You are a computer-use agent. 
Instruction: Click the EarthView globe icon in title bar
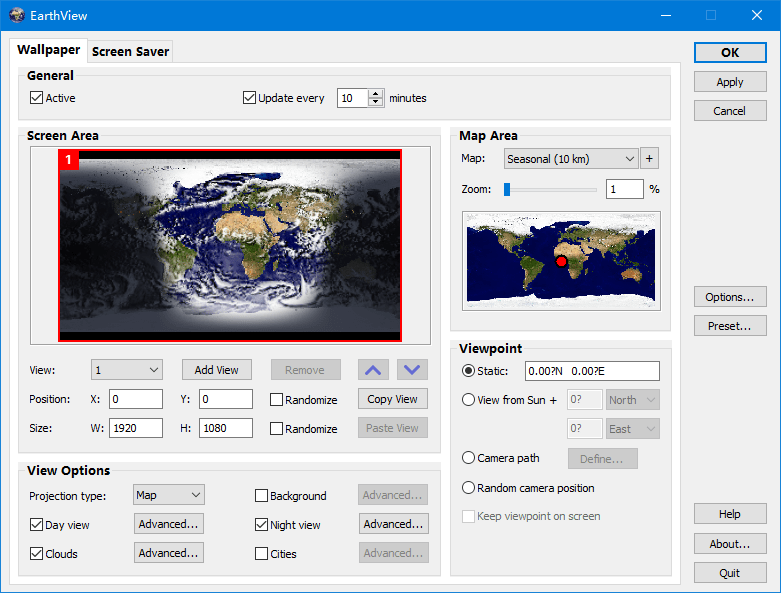16,15
